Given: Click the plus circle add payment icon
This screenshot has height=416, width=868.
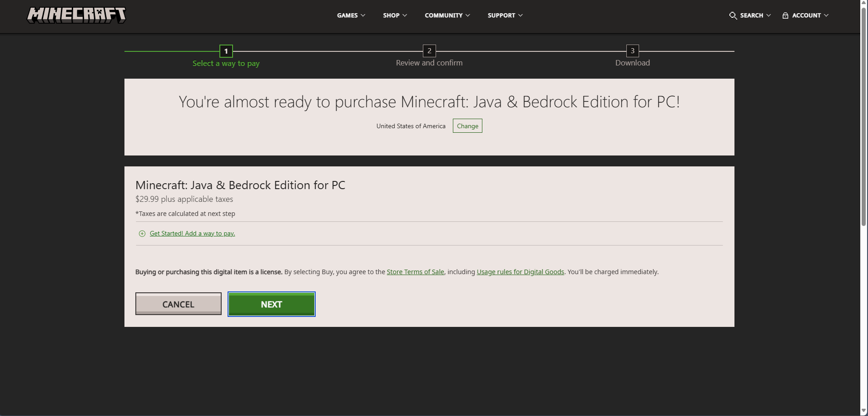Looking at the screenshot, I should pyautogui.click(x=142, y=234).
